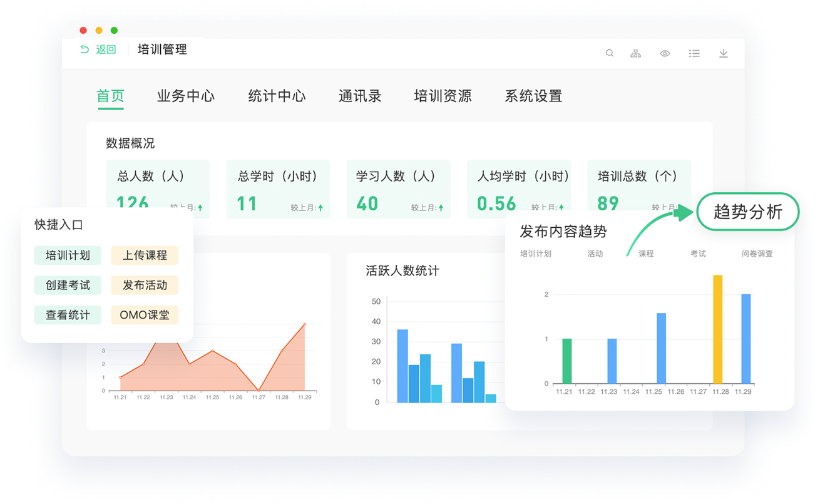
Task: Open the 统计中心 tab
Action: pyautogui.click(x=277, y=96)
